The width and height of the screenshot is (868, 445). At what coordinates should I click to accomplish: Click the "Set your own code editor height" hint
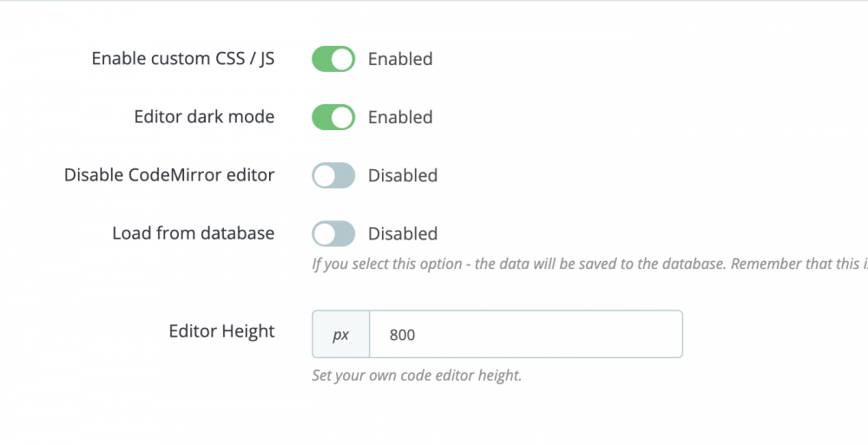pos(417,376)
